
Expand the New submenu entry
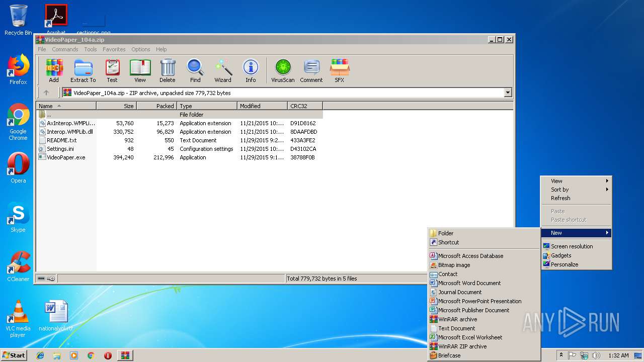point(576,233)
